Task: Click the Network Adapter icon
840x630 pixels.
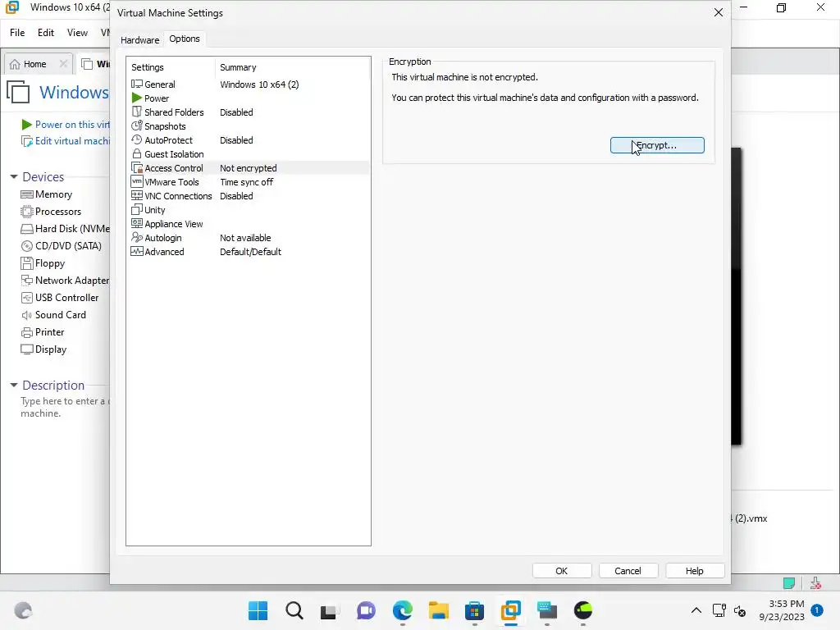Action: pos(27,281)
